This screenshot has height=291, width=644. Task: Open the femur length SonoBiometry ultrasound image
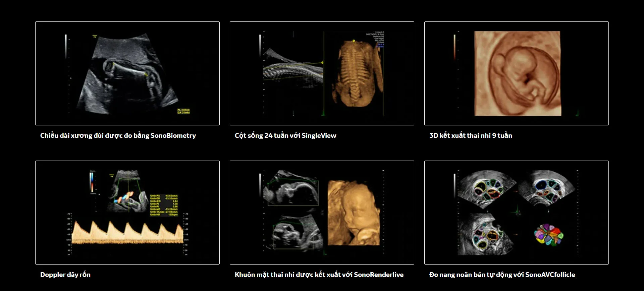pos(127,73)
